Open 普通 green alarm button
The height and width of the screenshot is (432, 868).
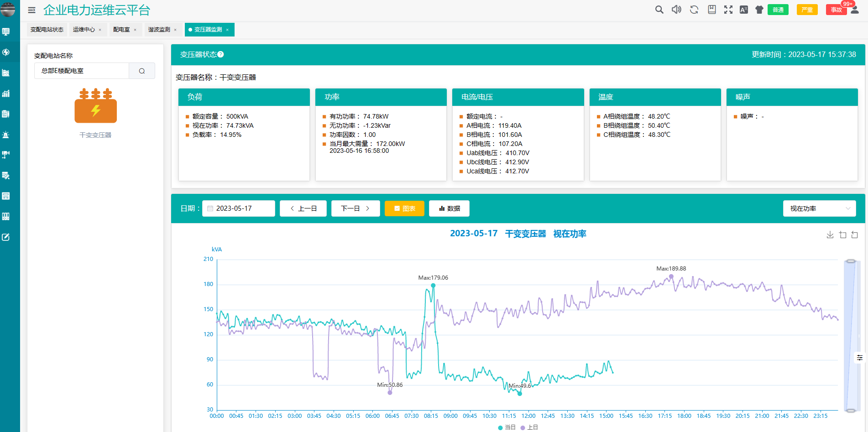pyautogui.click(x=778, y=10)
